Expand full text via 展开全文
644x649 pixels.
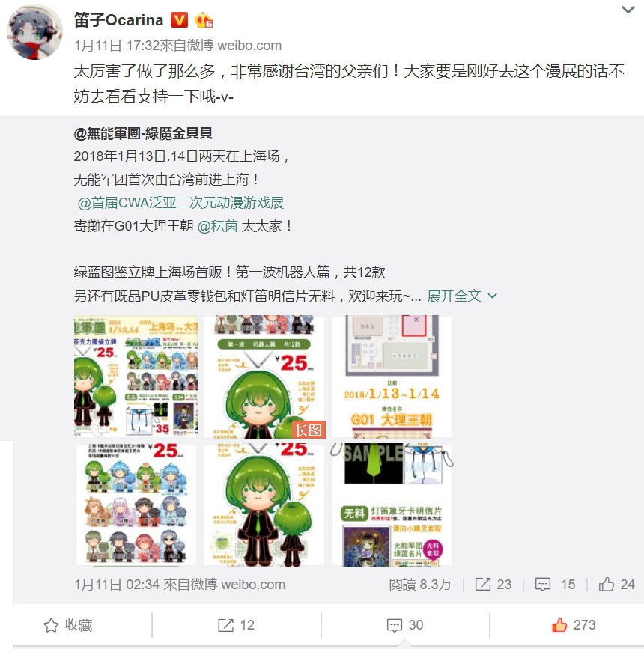(462, 296)
